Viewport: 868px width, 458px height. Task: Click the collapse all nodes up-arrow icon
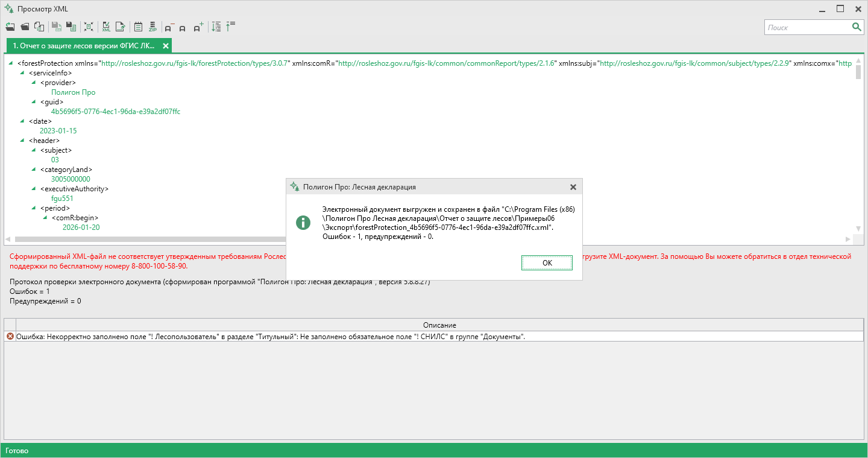230,27
